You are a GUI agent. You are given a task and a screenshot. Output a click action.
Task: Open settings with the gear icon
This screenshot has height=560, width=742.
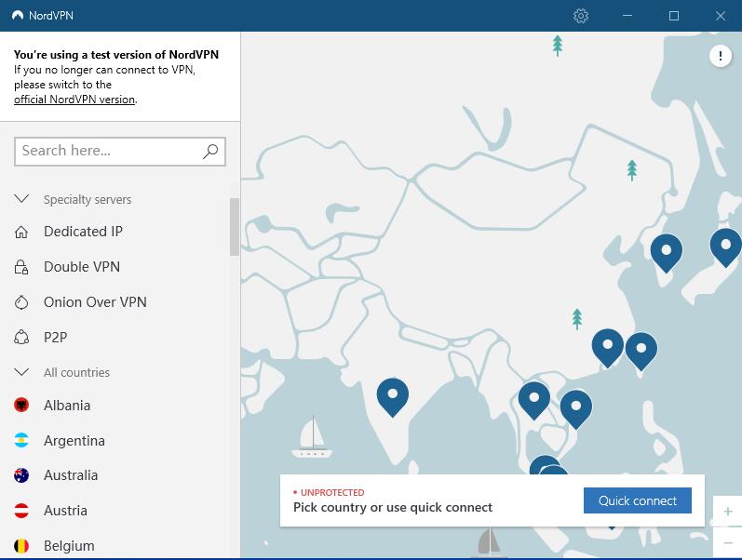click(x=581, y=16)
